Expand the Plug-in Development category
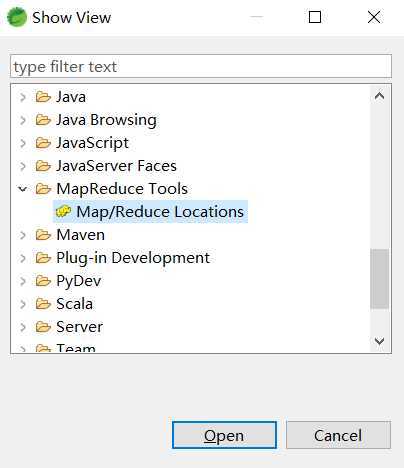404x468 pixels. pos(23,258)
